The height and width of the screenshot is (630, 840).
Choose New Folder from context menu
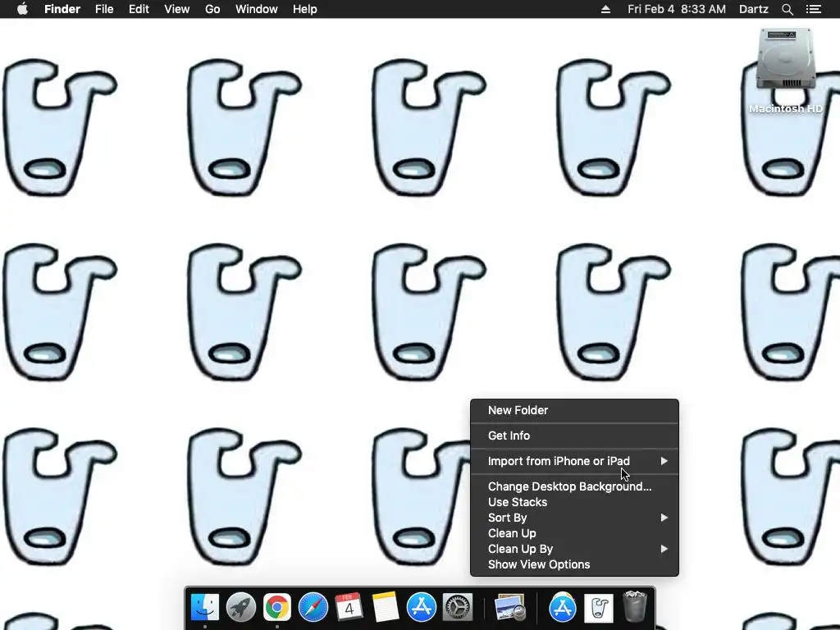(574, 410)
